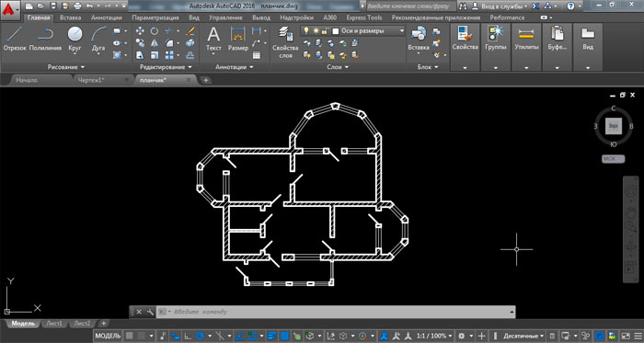Viewport: 644px width, 343px height.
Task: Click the МОДЕЛЬ status bar button
Action: [108, 336]
